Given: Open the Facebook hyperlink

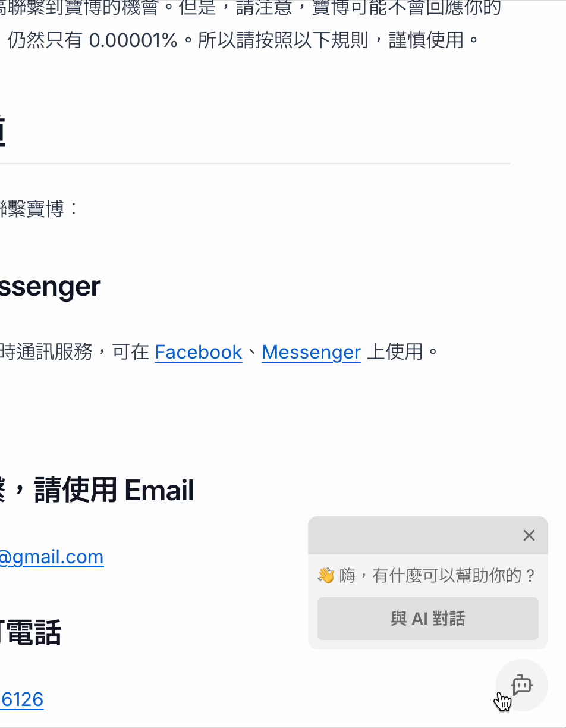Looking at the screenshot, I should [199, 352].
